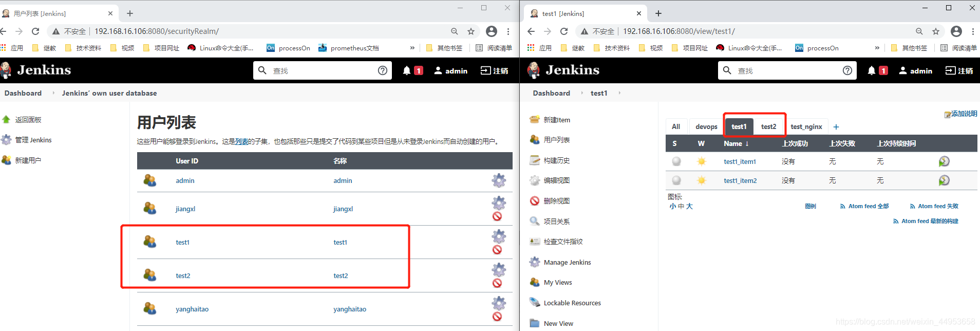Click admin user link in right header
Image resolution: width=980 pixels, height=331 pixels.
tap(915, 70)
